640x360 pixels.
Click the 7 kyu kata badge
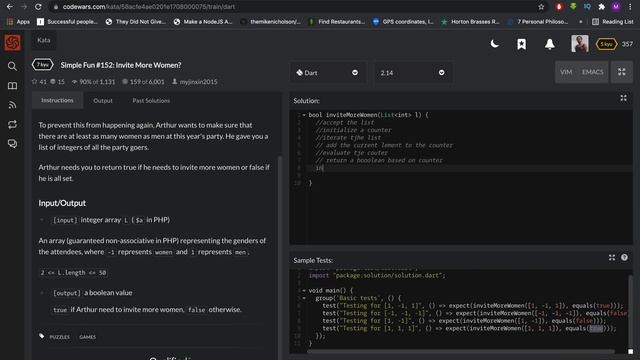click(x=42, y=65)
